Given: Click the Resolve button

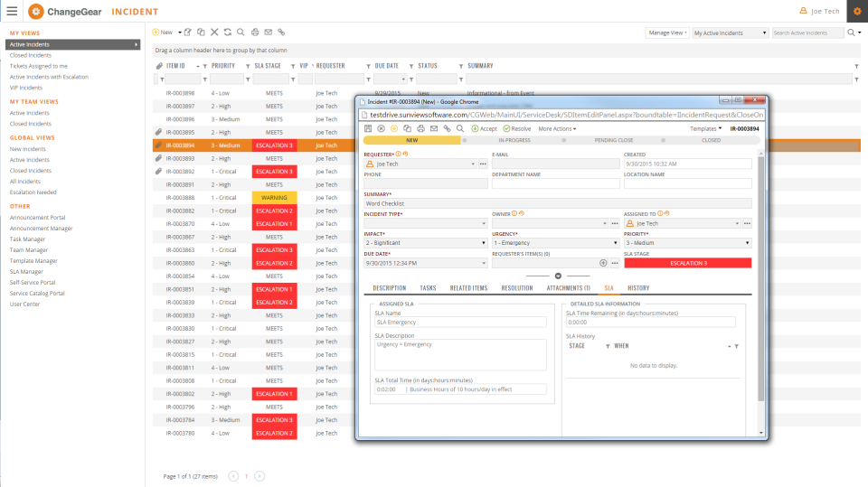Looking at the screenshot, I should 517,128.
